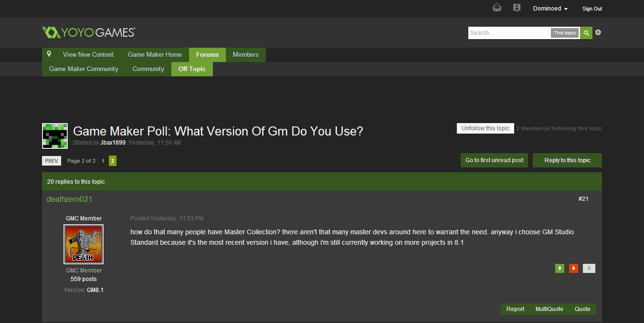Vote down post with red arrow

[573, 268]
